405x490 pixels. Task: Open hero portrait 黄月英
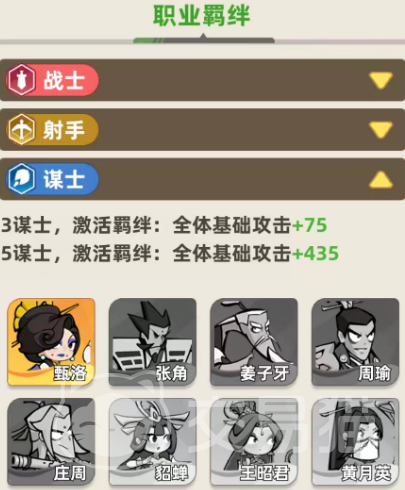click(x=355, y=442)
